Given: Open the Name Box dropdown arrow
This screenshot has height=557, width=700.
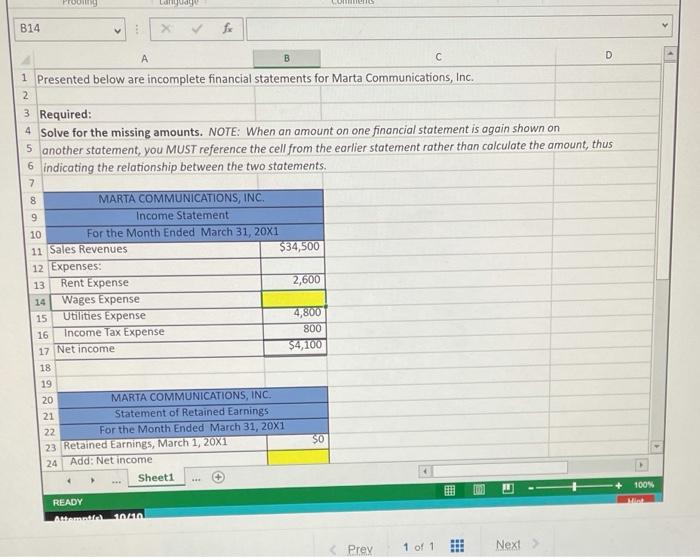Looking at the screenshot, I should coord(117,31).
